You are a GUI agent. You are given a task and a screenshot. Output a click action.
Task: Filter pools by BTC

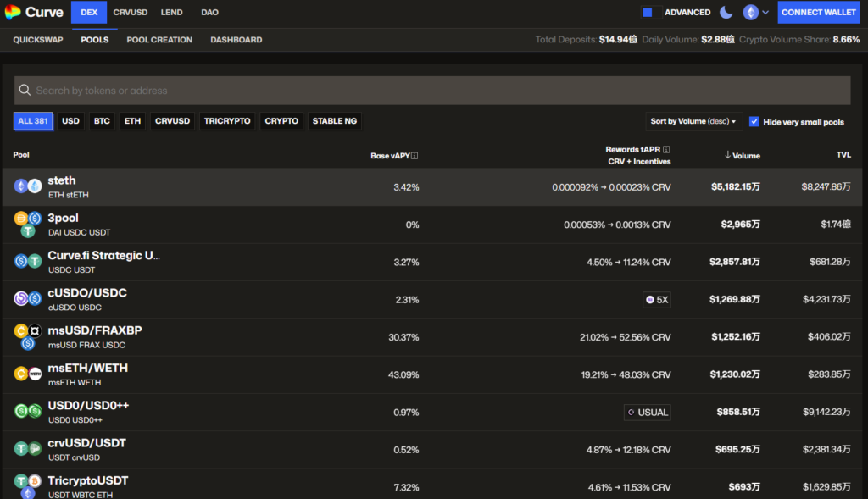(102, 121)
